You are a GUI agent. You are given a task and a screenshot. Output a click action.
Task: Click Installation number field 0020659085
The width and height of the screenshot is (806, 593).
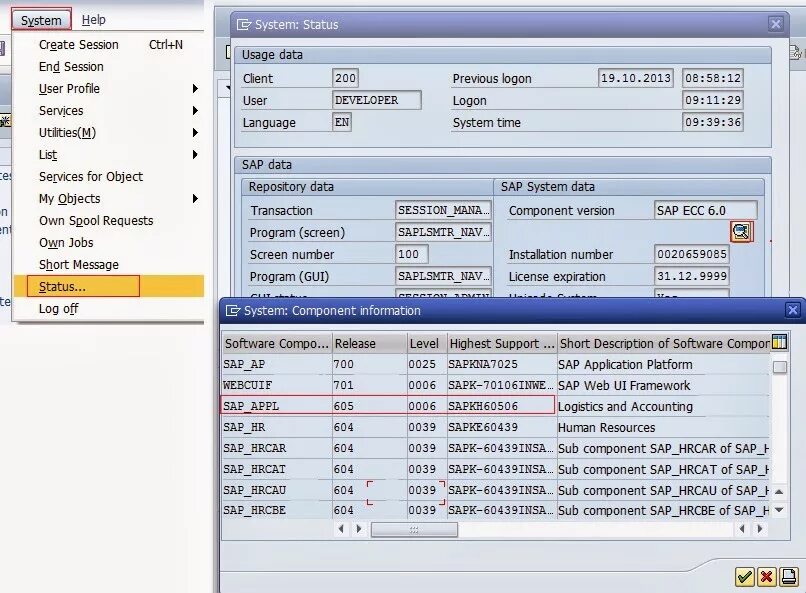coord(692,254)
